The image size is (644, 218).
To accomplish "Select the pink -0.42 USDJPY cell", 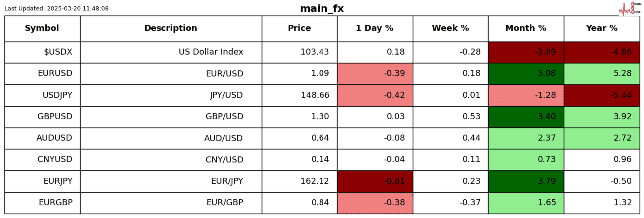I will [x=375, y=95].
